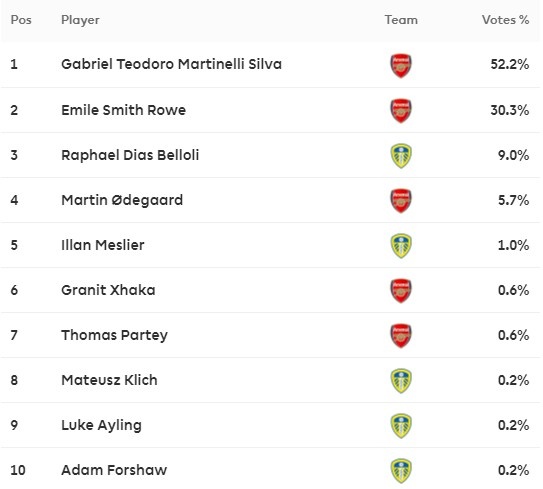Open Leeds badge beside Illan Meslier

tap(401, 246)
